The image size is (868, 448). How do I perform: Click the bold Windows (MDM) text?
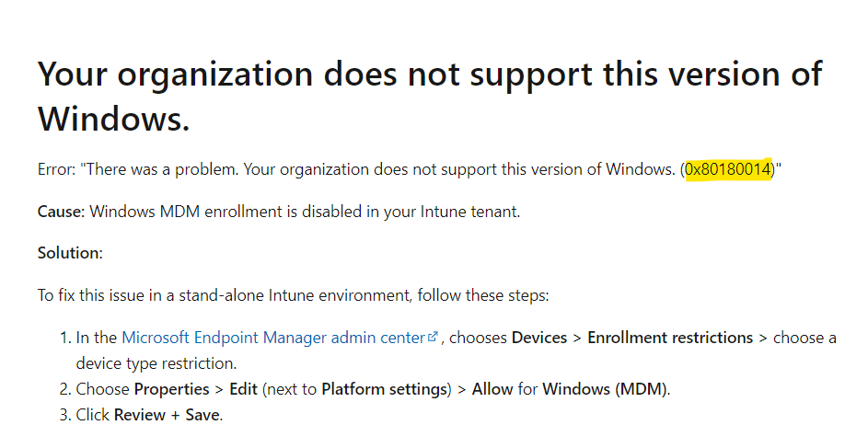tap(605, 389)
